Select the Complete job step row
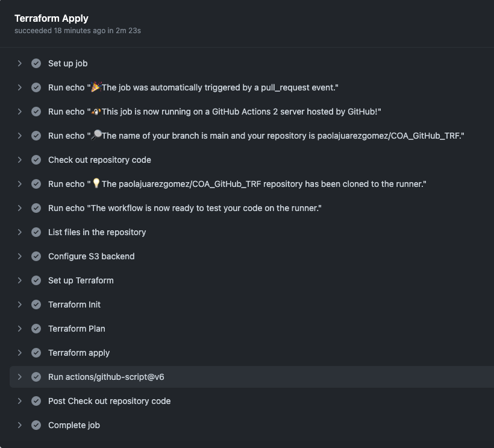494x448 pixels. pyautogui.click(x=74, y=425)
